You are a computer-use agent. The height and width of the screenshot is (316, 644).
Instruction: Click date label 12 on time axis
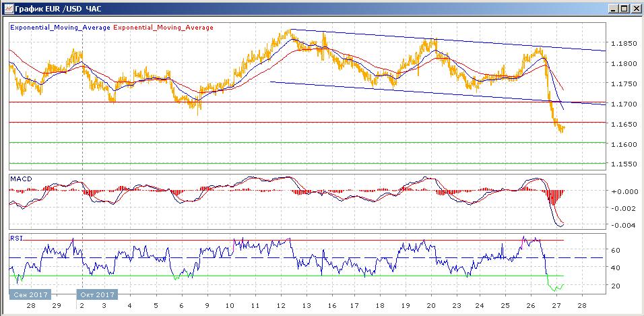[x=281, y=306]
